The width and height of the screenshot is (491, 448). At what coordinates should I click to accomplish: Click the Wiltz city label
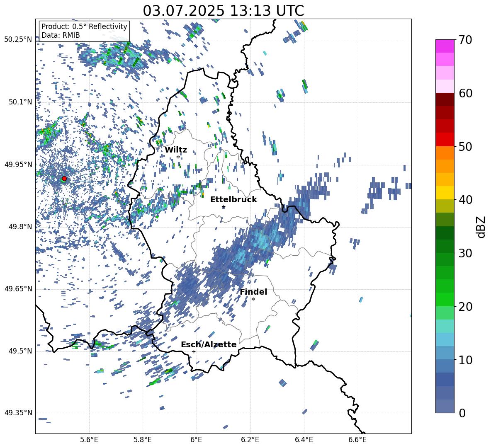point(176,150)
